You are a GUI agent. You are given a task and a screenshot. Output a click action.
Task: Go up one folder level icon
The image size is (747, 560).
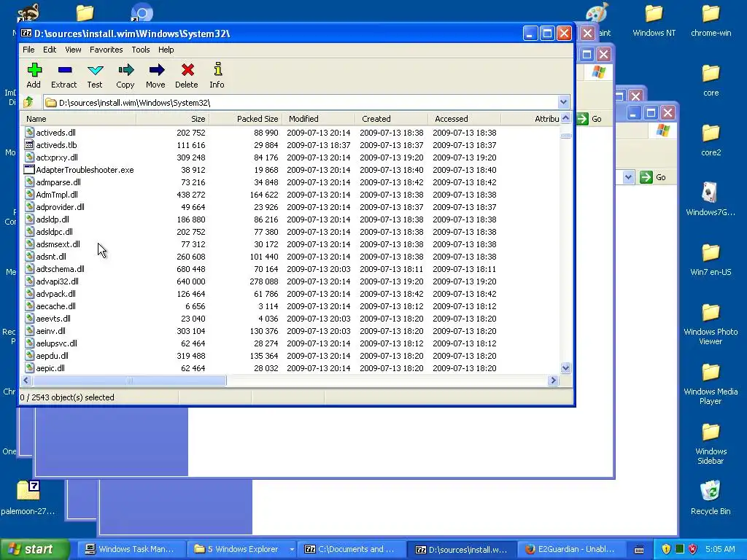(x=28, y=102)
